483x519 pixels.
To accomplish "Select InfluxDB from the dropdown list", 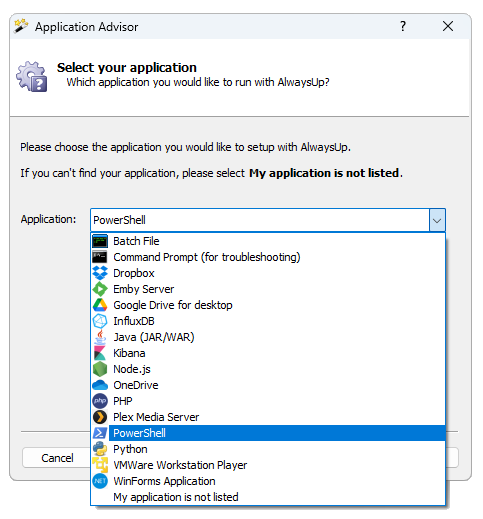I will pos(268,321).
